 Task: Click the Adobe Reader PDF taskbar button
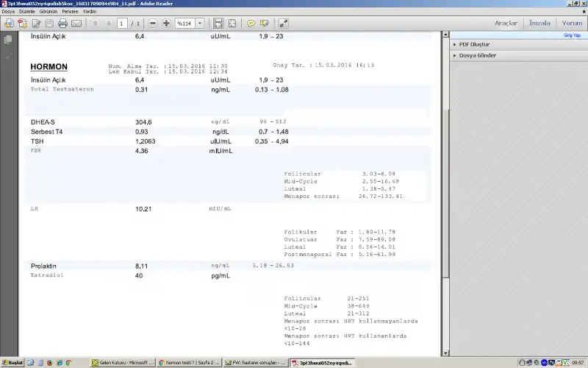pos(323,363)
